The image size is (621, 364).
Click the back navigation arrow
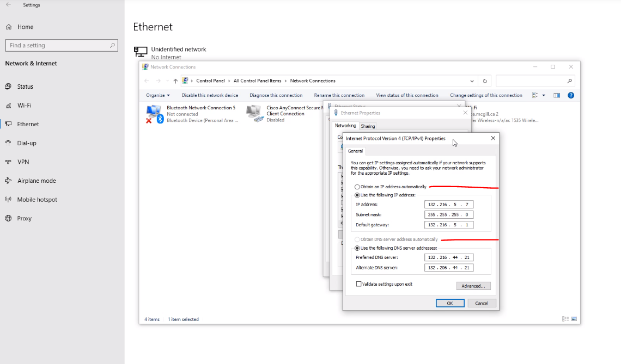click(146, 80)
